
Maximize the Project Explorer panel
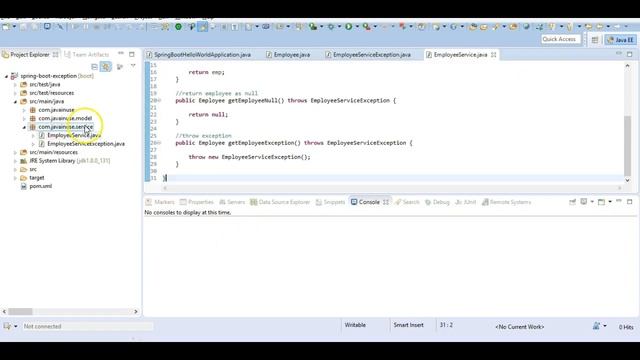click(131, 54)
